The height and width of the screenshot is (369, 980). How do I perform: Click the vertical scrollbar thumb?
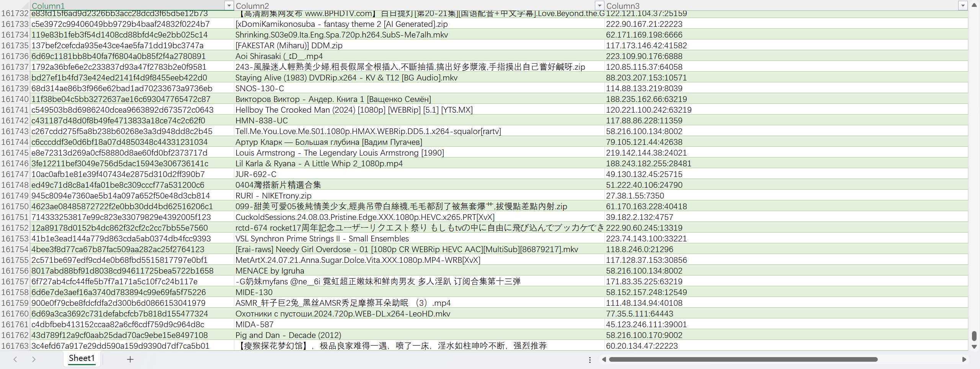coord(974,336)
